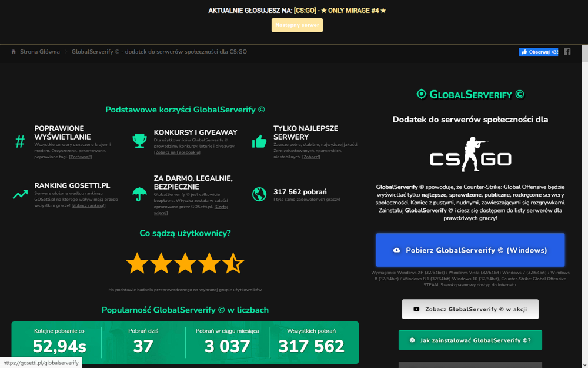
Task: Click the RANKING GOSETTI.PL title
Action: tap(72, 186)
